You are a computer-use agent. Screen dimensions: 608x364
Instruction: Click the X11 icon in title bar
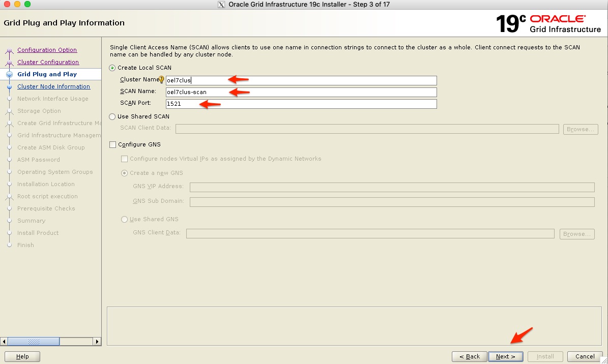point(221,4)
